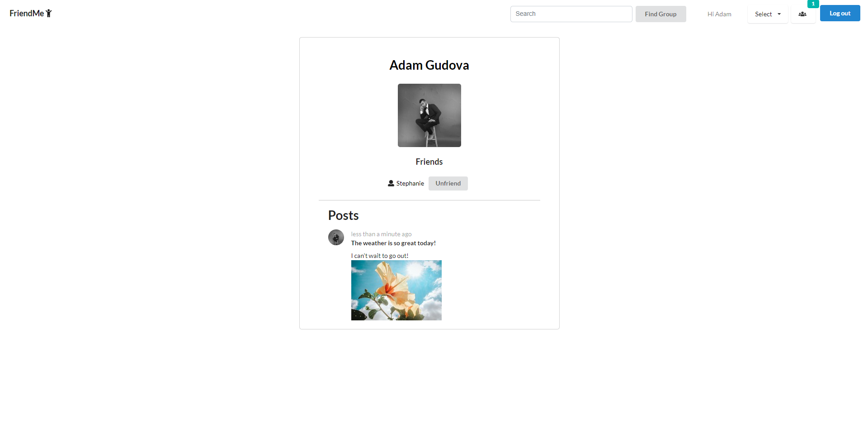Open the friend requests people icon

coord(802,14)
